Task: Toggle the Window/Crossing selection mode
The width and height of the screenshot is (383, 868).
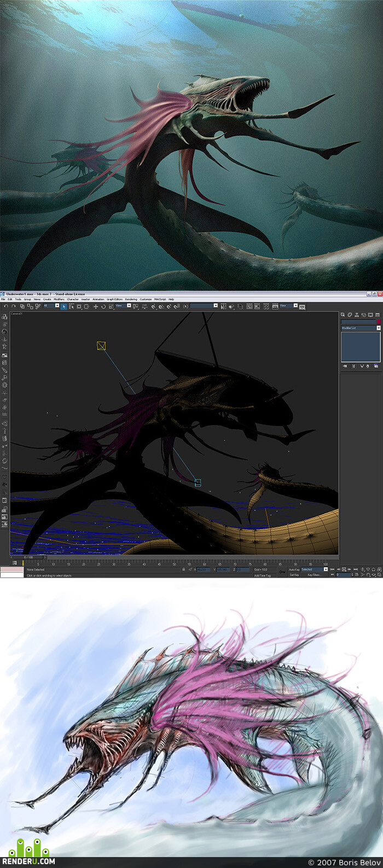Action: 87,306
